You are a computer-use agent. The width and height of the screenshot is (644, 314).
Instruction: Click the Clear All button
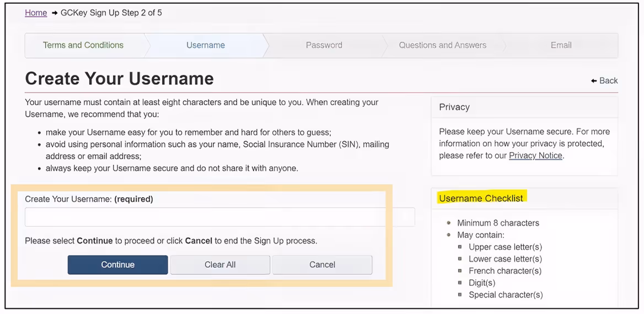tap(220, 265)
